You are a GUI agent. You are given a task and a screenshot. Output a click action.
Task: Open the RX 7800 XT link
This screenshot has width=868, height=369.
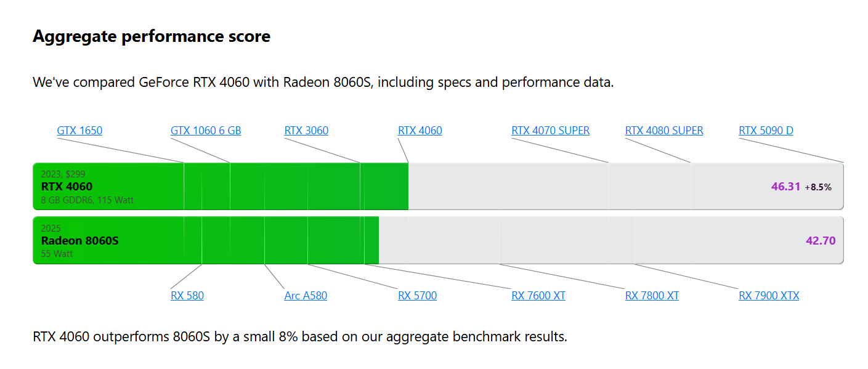click(x=652, y=296)
